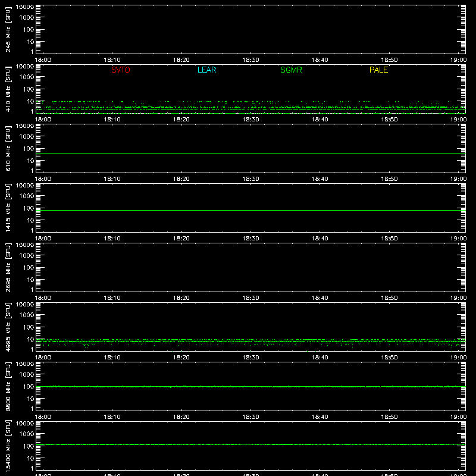The width and height of the screenshot is (476, 476).
Task: Select the 15400 MHz [SFU] axis title
Action: click(x=8, y=446)
